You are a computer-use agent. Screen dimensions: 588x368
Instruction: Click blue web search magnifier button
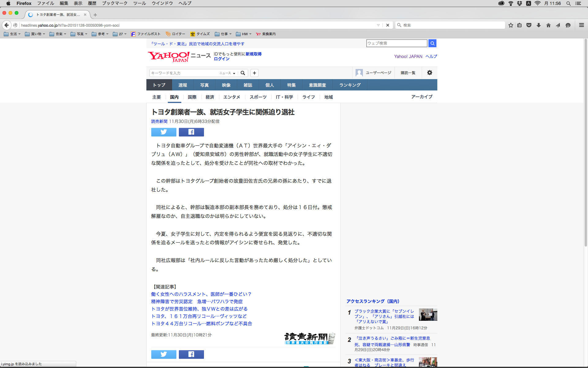(432, 43)
